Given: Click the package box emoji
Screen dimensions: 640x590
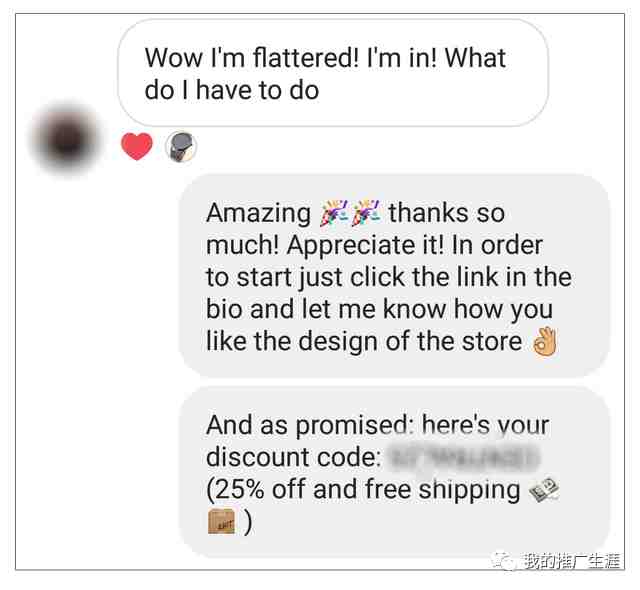Looking at the screenshot, I should (221, 521).
